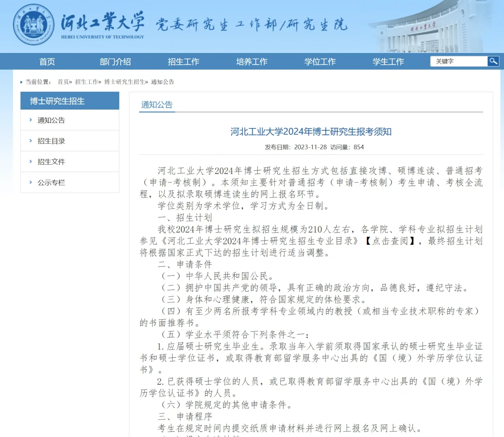The width and height of the screenshot is (504, 437).
Task: Go to 首页 in the breadcrumb
Action: pos(63,82)
